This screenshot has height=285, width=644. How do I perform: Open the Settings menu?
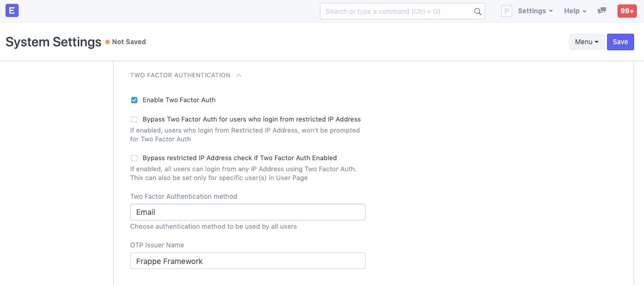(535, 11)
